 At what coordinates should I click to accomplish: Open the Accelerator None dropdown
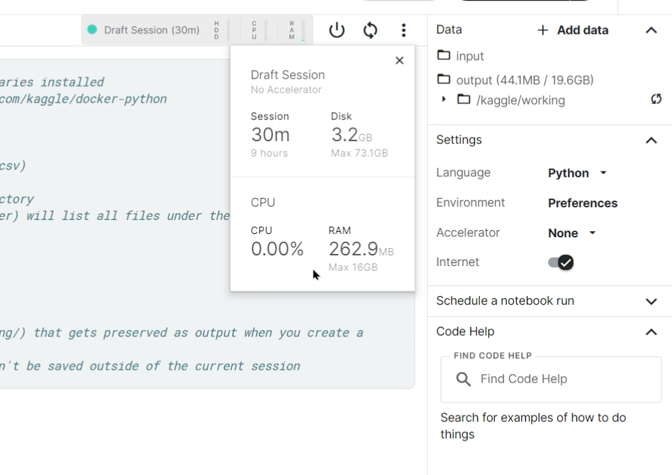[572, 233]
